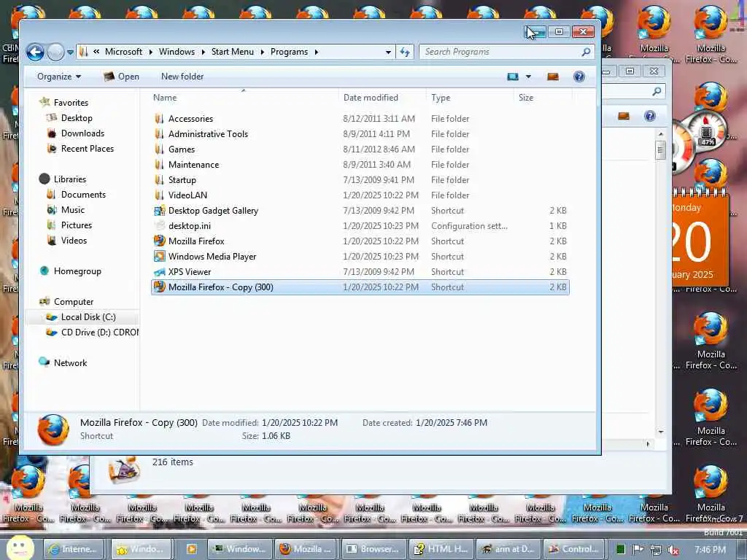
Task: Change your view icon button
Action: tap(513, 77)
